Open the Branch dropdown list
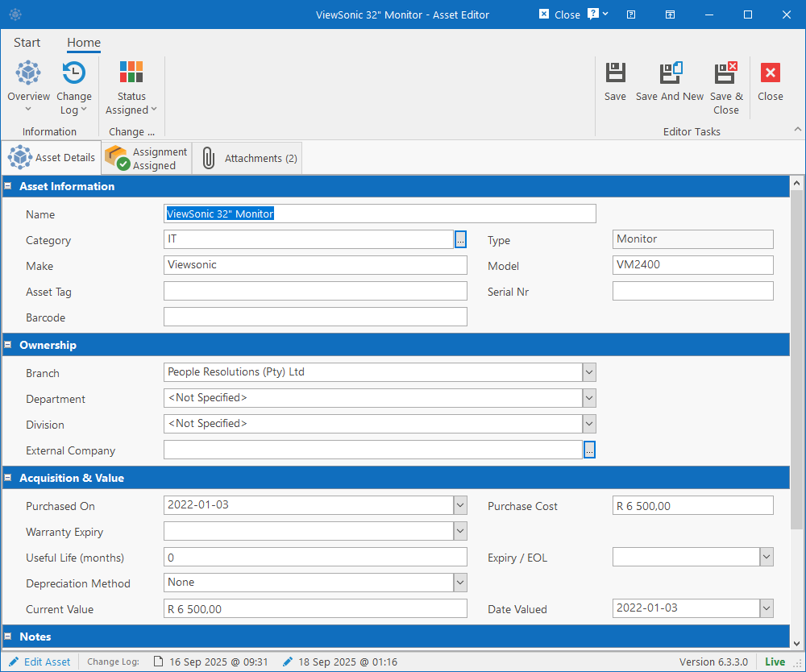Image resolution: width=806 pixels, height=672 pixels. tap(589, 372)
